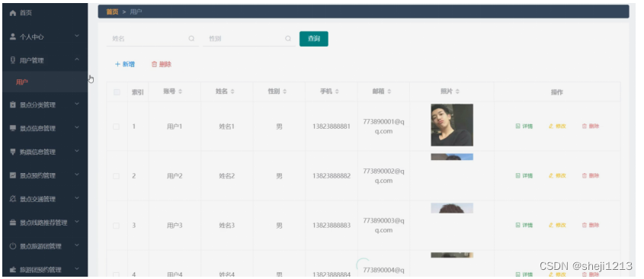644x279 pixels.
Task: Click the 新增 add button
Action: point(125,65)
